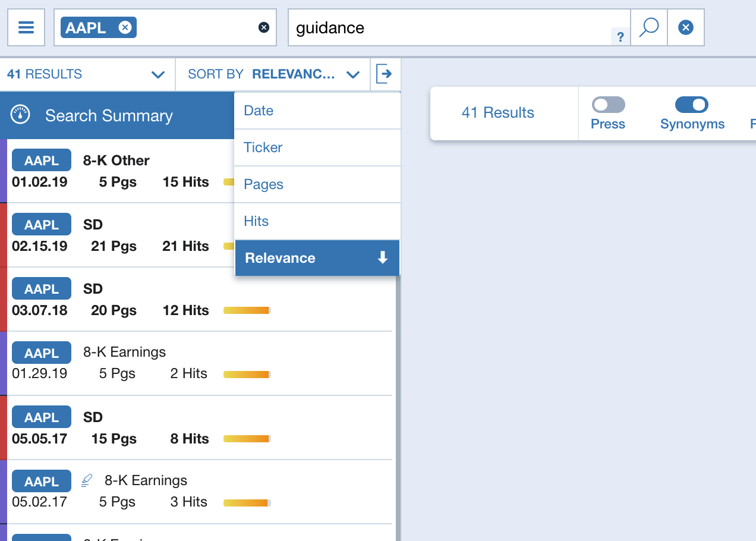The height and width of the screenshot is (541, 756).
Task: Click the AAPL badge on the 02.15.19 result
Action: (x=42, y=225)
